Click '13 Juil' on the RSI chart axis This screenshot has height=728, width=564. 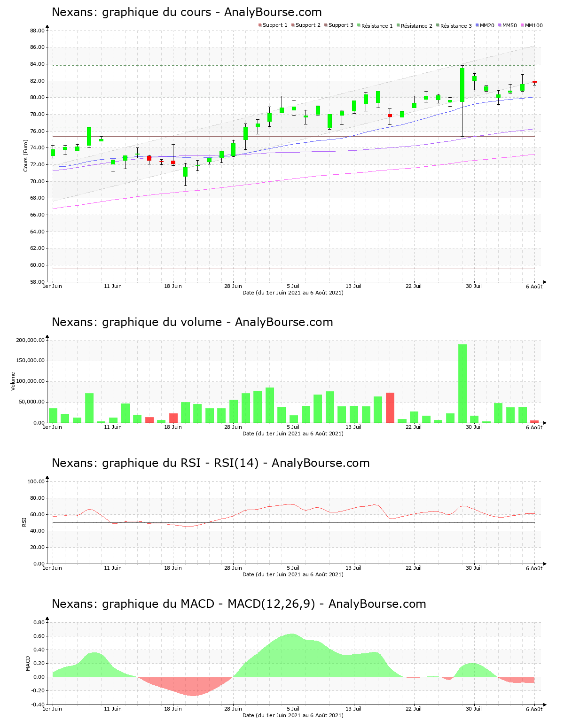point(353,568)
